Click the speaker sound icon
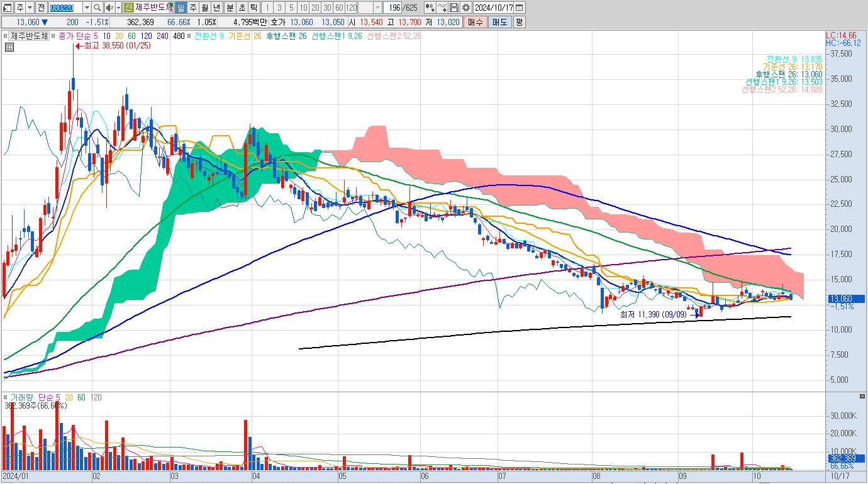The width and height of the screenshot is (868, 484). [x=109, y=8]
